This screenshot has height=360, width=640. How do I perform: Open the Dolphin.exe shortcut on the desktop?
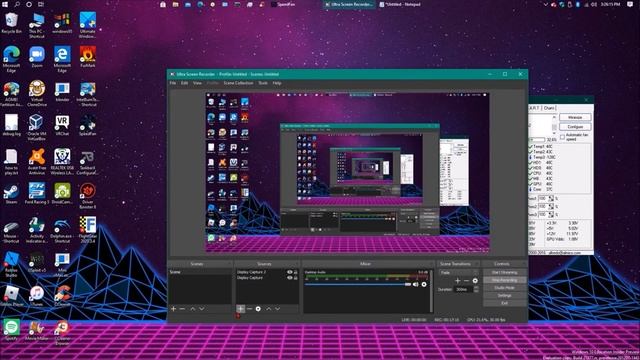pyautogui.click(x=62, y=230)
